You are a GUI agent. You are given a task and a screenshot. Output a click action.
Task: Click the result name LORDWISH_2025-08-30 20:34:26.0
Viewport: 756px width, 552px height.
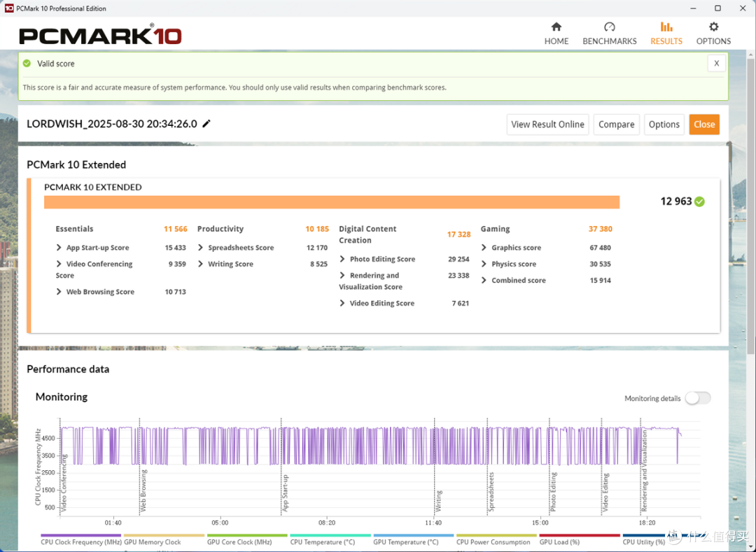pyautogui.click(x=112, y=124)
